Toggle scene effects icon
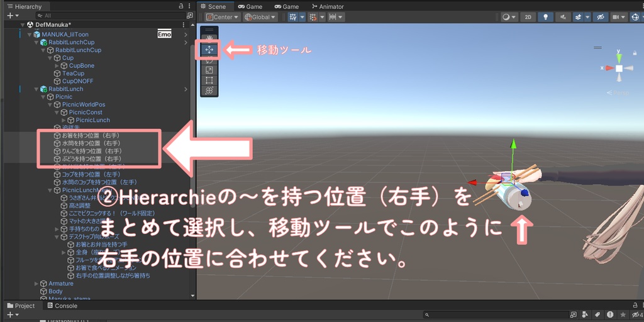This screenshot has height=322, width=644. pos(578,17)
